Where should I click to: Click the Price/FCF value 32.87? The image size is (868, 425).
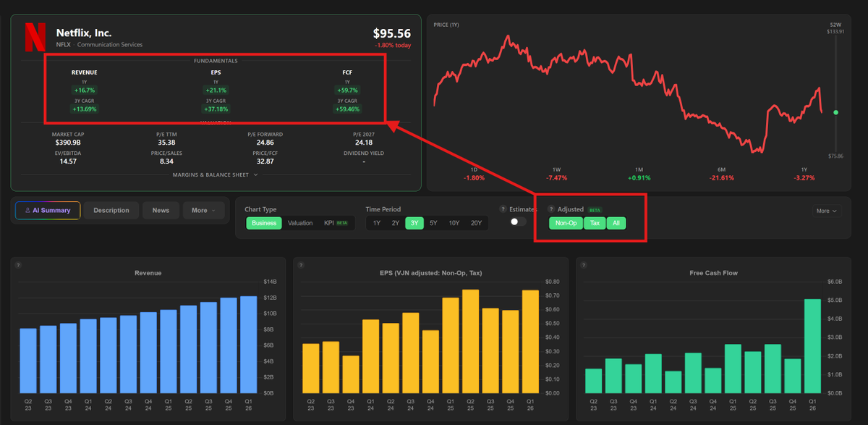point(265,161)
